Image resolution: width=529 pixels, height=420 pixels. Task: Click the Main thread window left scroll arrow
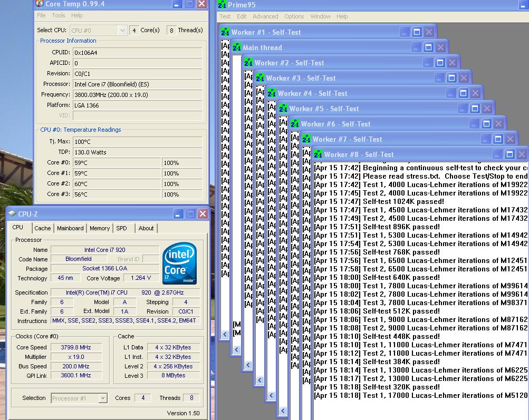click(x=237, y=349)
